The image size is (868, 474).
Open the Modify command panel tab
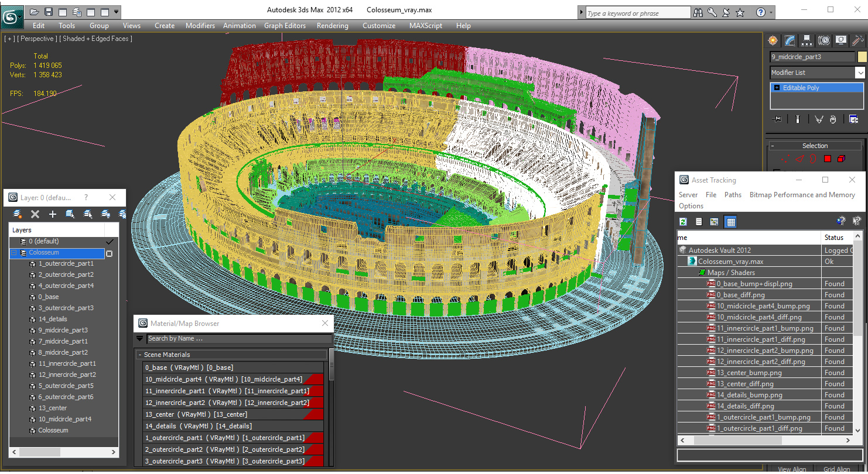(790, 40)
